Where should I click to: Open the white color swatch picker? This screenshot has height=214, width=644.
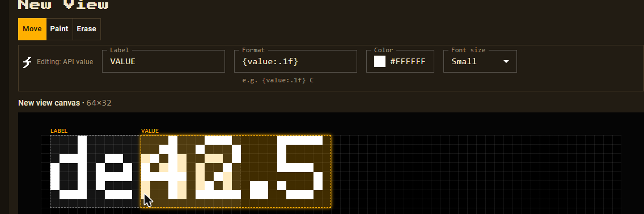(x=380, y=61)
